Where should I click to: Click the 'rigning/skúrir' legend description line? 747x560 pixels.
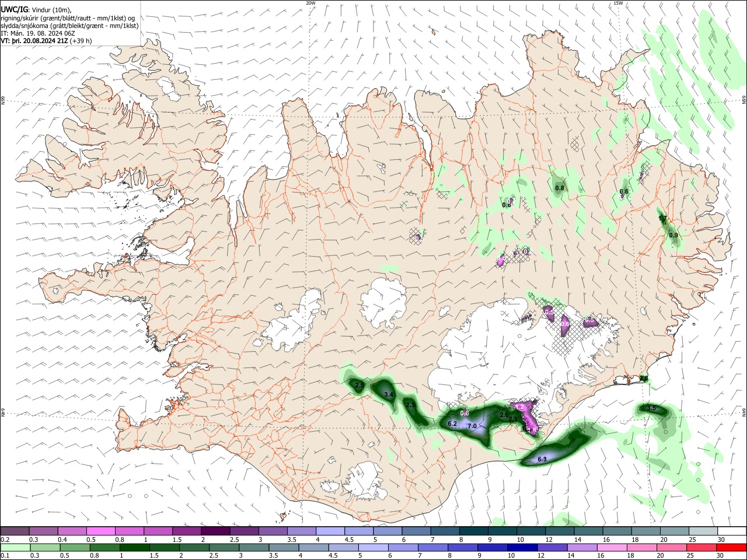(68, 17)
